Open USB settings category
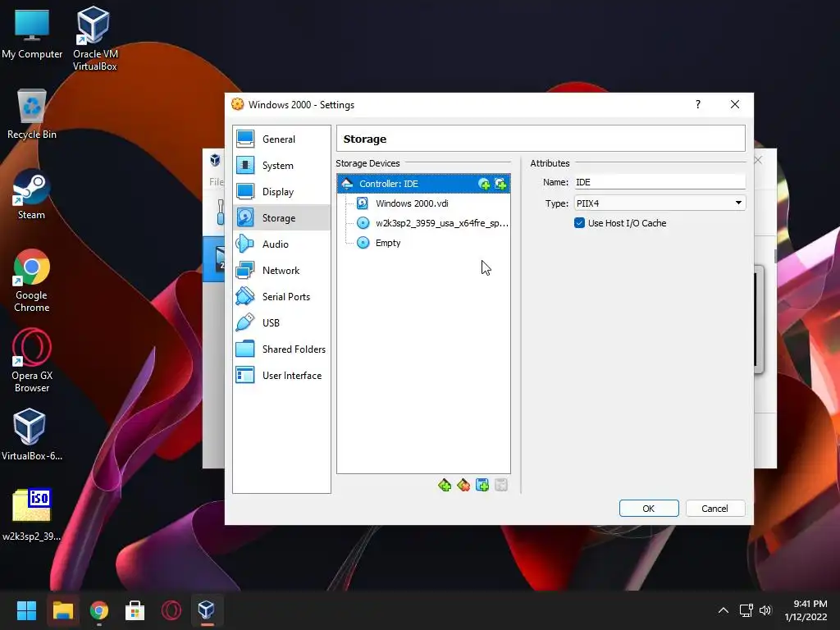840x630 pixels. click(282, 323)
